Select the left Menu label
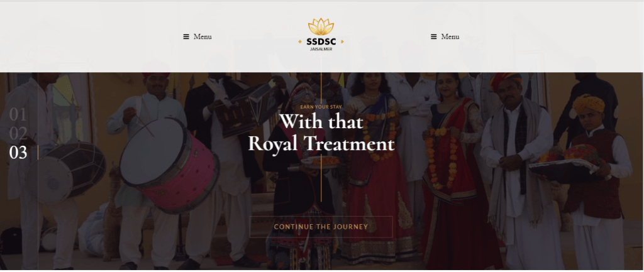This screenshot has width=644, height=272. (203, 37)
